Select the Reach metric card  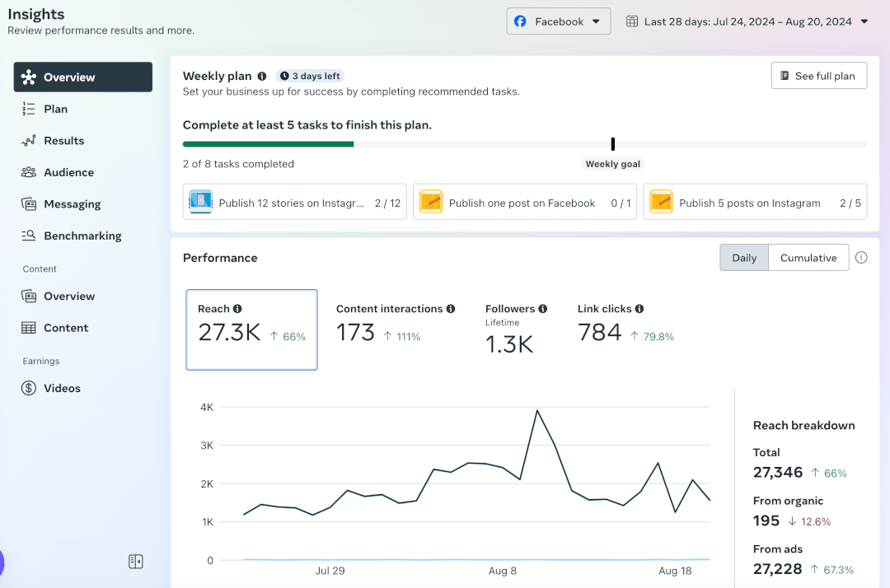click(x=251, y=329)
